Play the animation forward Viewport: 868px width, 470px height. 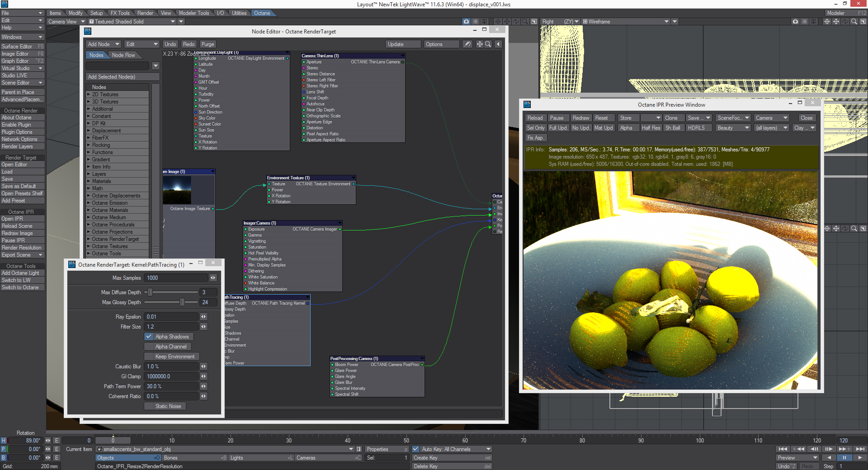(x=860, y=457)
